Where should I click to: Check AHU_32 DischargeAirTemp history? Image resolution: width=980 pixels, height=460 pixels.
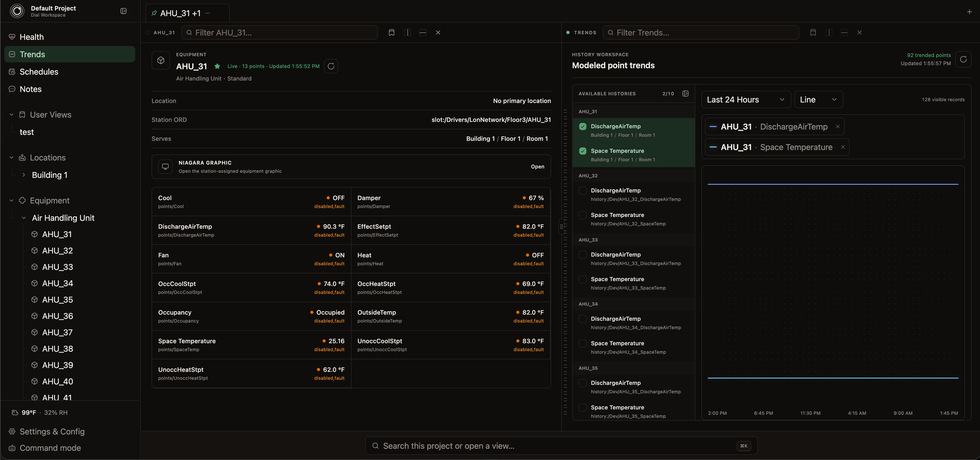point(583,191)
